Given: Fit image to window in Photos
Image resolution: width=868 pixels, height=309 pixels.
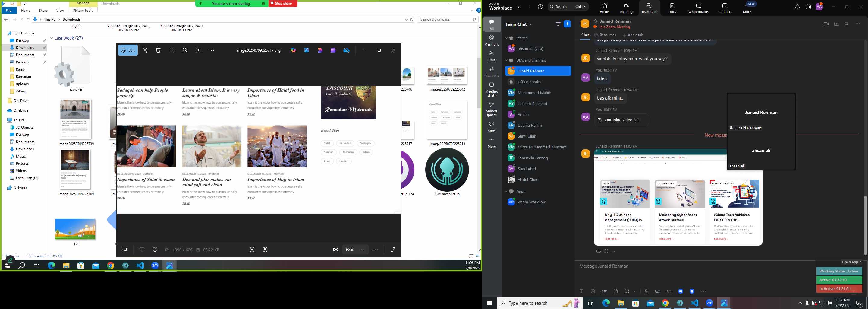Looking at the screenshot, I should click(x=336, y=250).
